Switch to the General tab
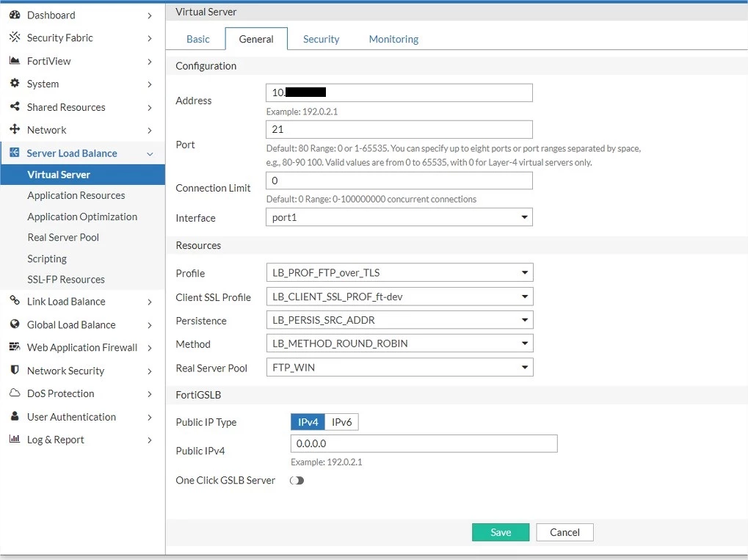Screen dimensions: 748x560 click(256, 39)
